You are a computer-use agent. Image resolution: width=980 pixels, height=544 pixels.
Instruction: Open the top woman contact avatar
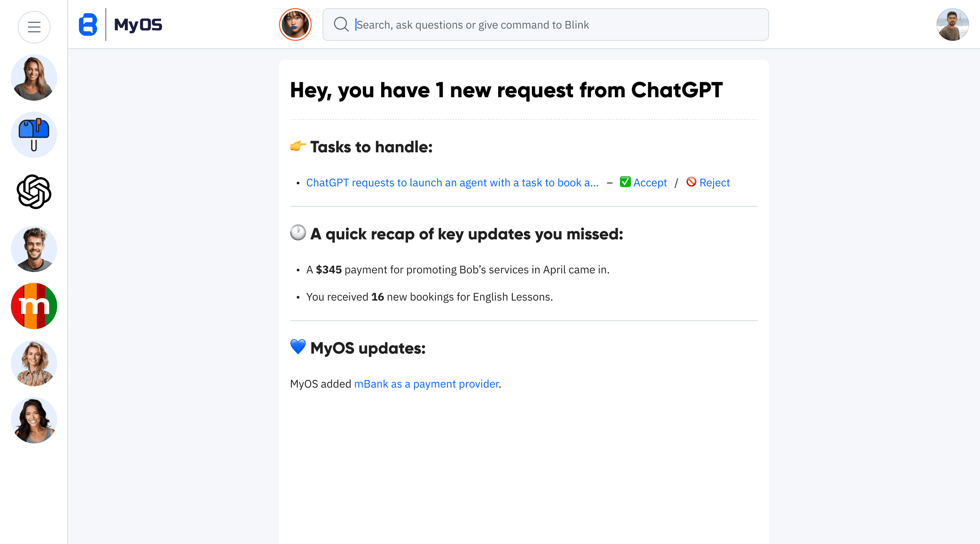pos(34,78)
